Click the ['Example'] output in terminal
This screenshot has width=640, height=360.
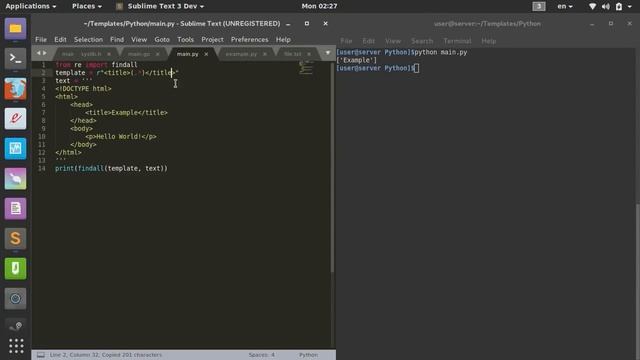(x=357, y=60)
